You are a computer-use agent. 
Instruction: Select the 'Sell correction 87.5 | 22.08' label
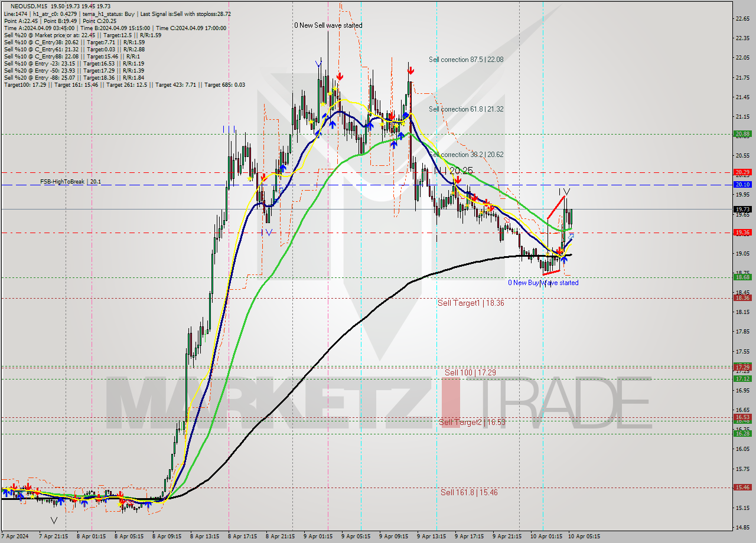[x=466, y=60]
